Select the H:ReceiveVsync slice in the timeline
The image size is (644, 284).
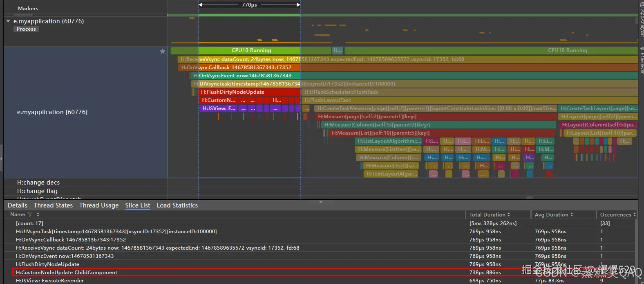coord(408,59)
